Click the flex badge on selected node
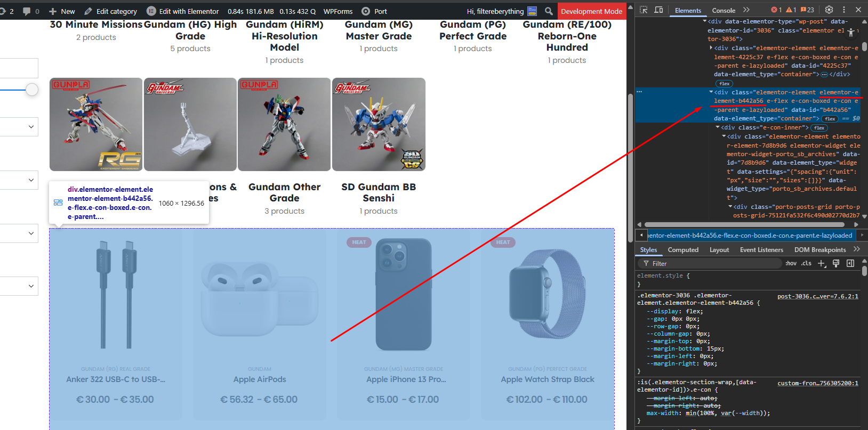 pyautogui.click(x=830, y=119)
